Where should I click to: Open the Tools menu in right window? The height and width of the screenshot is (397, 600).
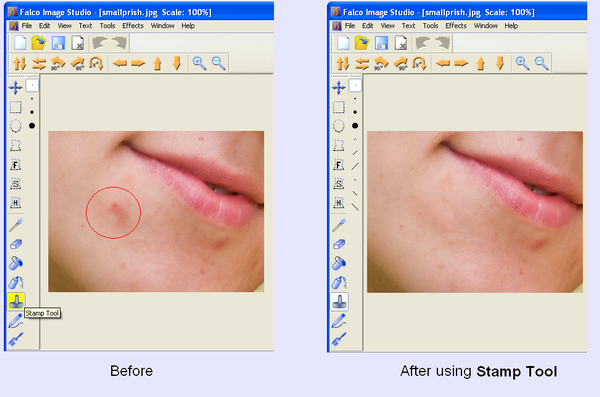430,26
